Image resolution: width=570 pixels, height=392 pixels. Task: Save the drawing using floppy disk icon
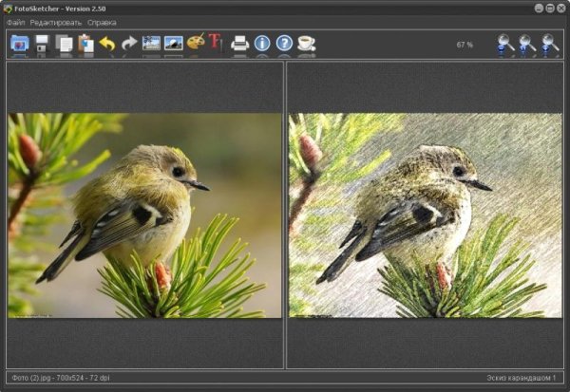coord(42,44)
